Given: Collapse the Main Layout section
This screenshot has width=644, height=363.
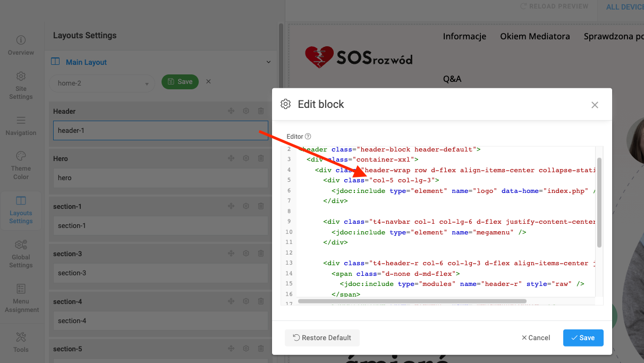Looking at the screenshot, I should pos(268,62).
